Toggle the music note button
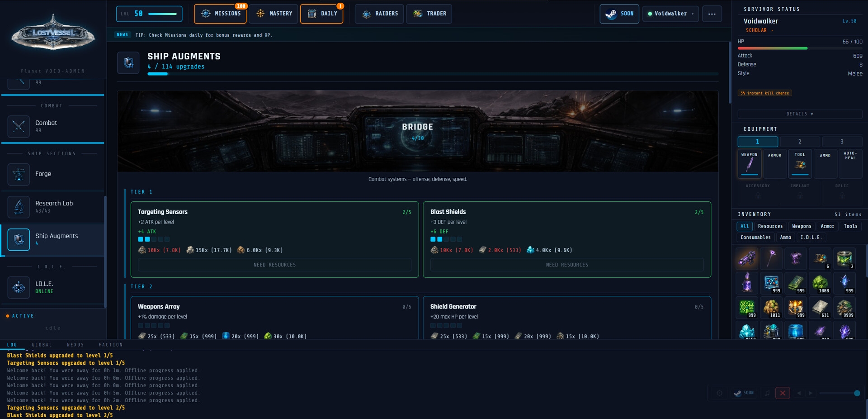 (767, 393)
